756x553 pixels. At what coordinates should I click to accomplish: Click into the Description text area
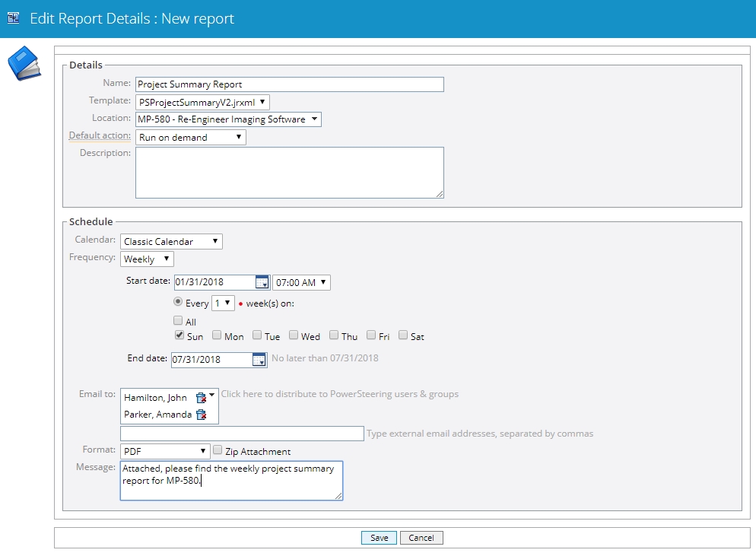[x=289, y=173]
